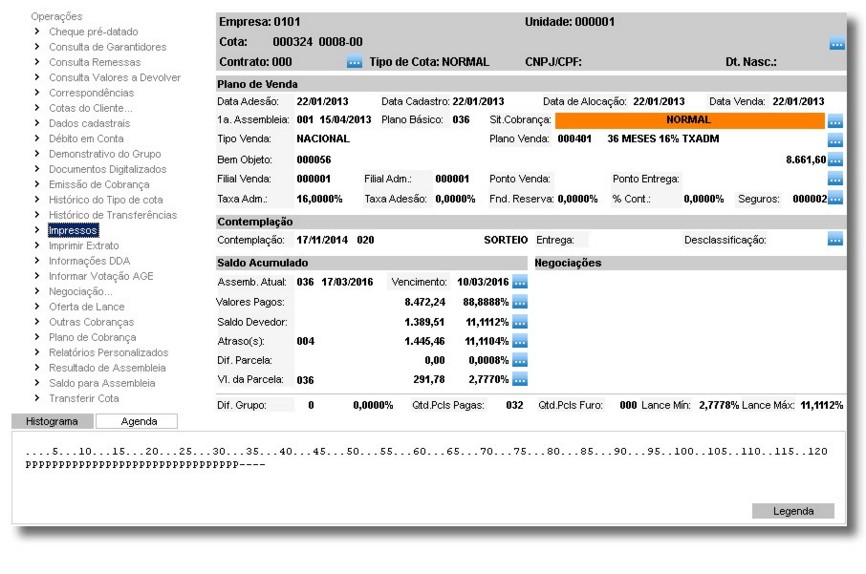
Task: Click the Legenda button
Action: 793,511
